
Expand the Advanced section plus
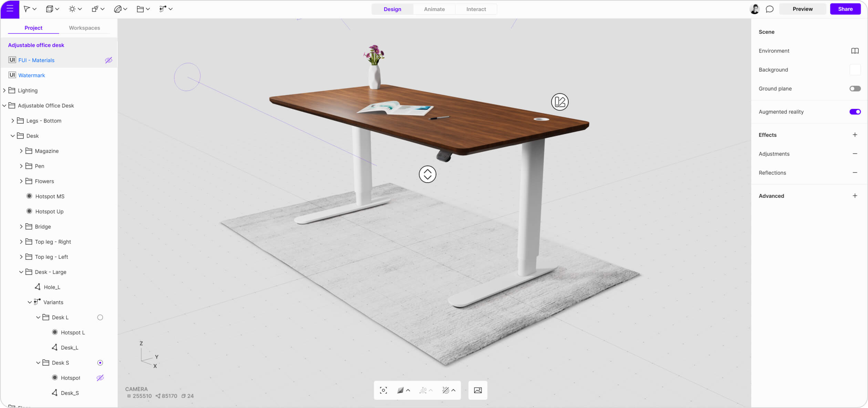[x=855, y=196]
